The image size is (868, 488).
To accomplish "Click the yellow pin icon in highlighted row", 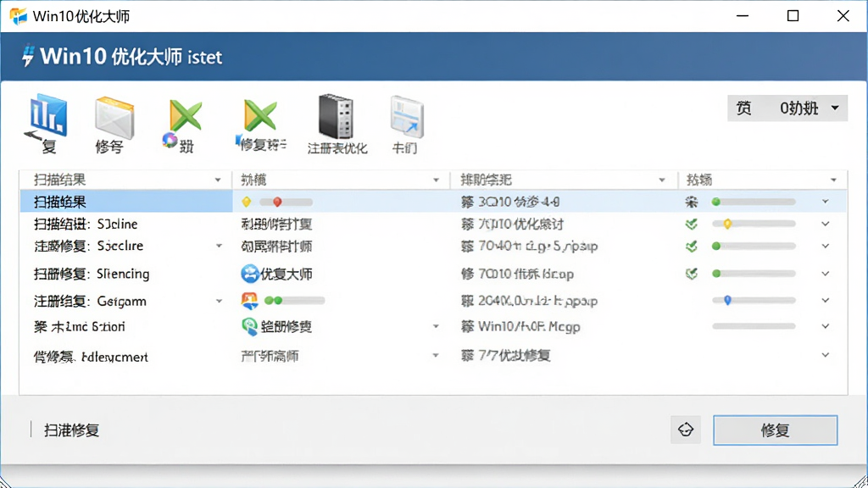I will click(247, 202).
